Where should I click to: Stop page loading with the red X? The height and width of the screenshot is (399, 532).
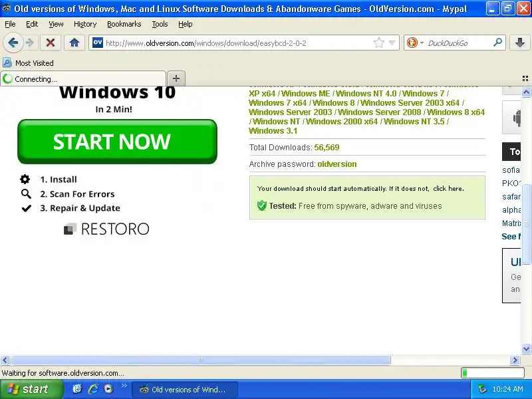pos(51,43)
